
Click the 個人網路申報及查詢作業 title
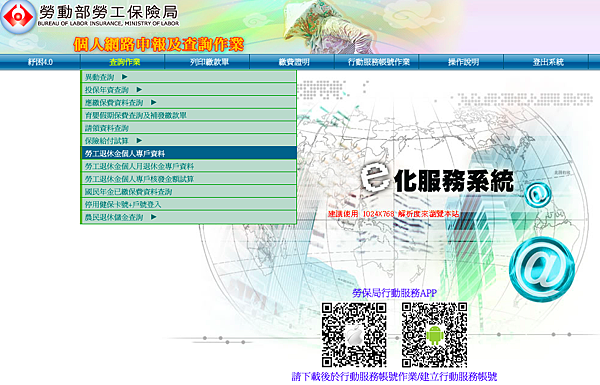point(158,44)
